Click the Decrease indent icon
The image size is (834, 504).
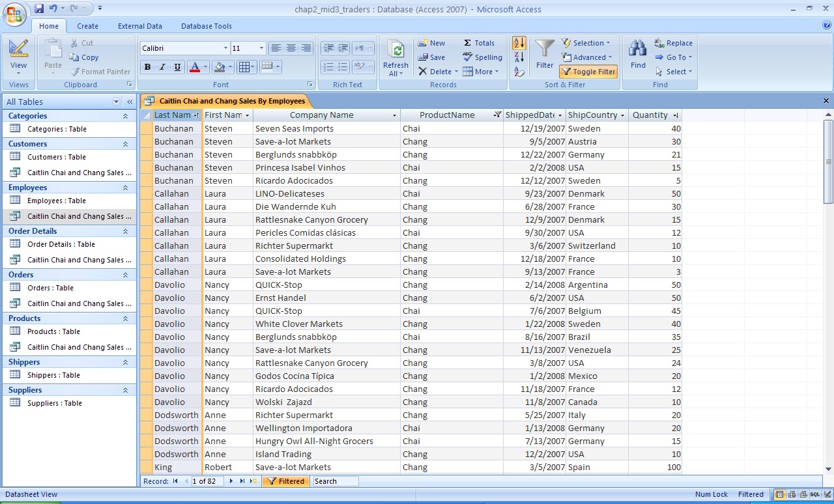point(328,48)
